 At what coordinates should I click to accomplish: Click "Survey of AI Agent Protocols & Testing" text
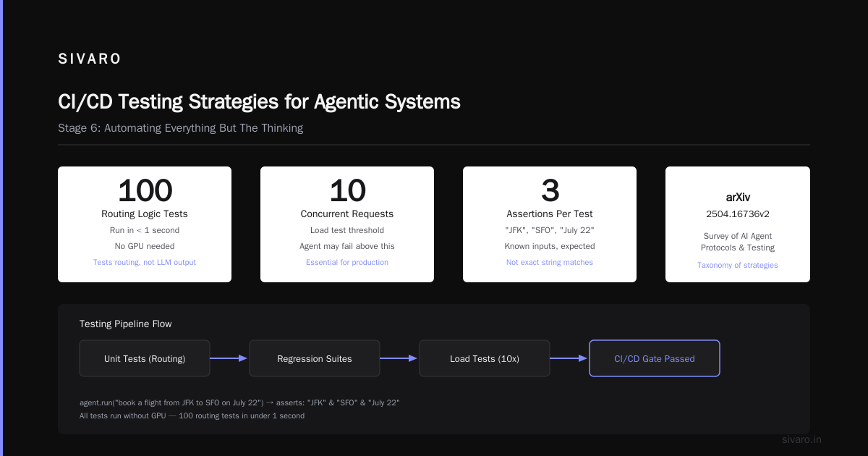(738, 242)
